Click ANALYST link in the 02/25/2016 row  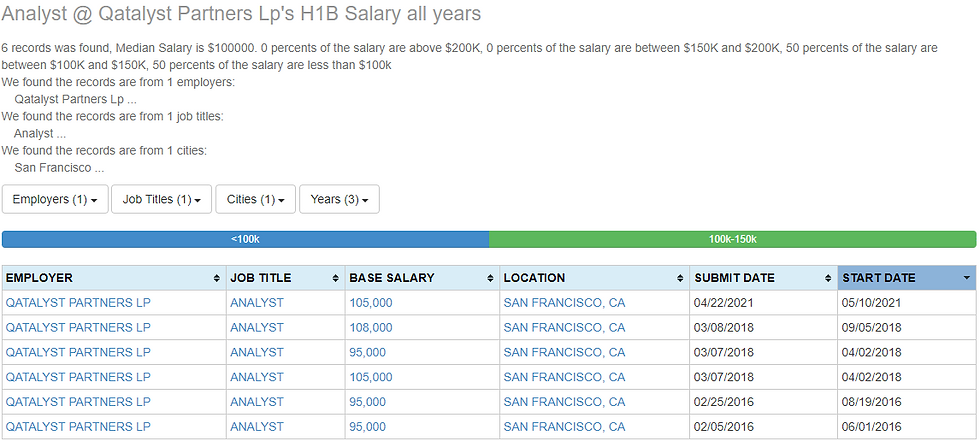click(x=257, y=402)
